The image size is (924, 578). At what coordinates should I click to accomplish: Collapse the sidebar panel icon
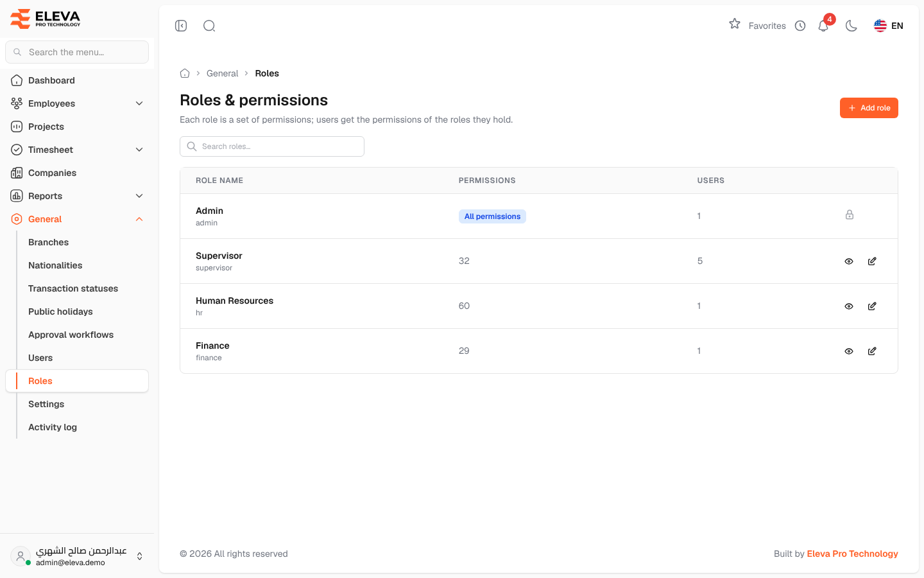point(181,26)
